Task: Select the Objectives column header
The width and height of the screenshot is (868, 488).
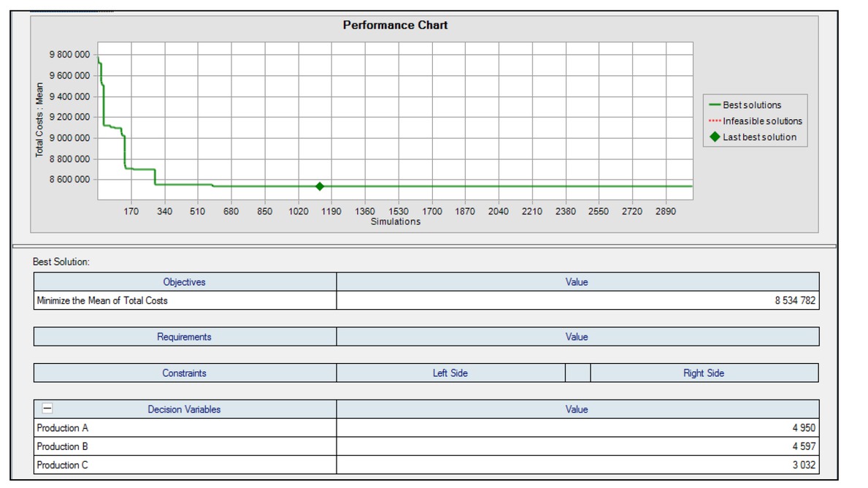Action: (x=184, y=282)
